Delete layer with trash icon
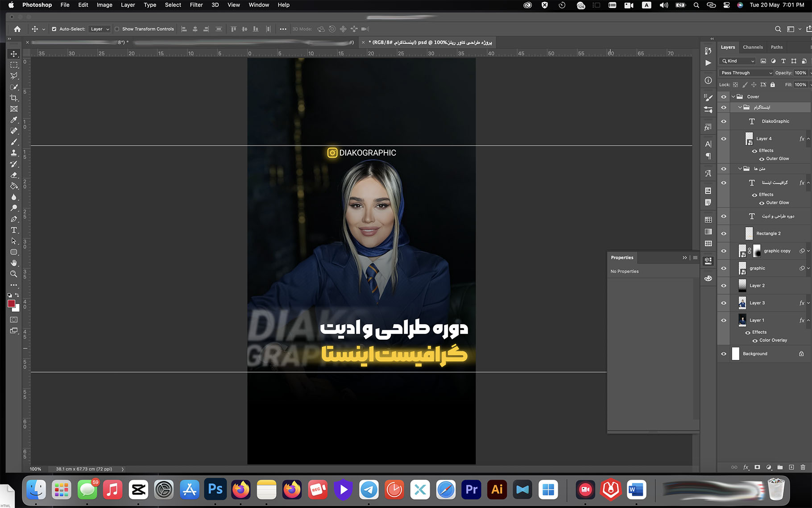 tap(803, 467)
